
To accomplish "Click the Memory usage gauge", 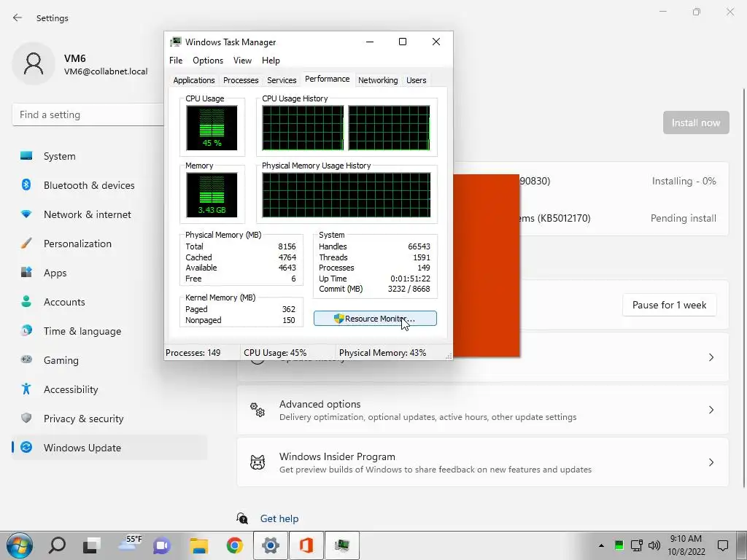I will pyautogui.click(x=212, y=195).
